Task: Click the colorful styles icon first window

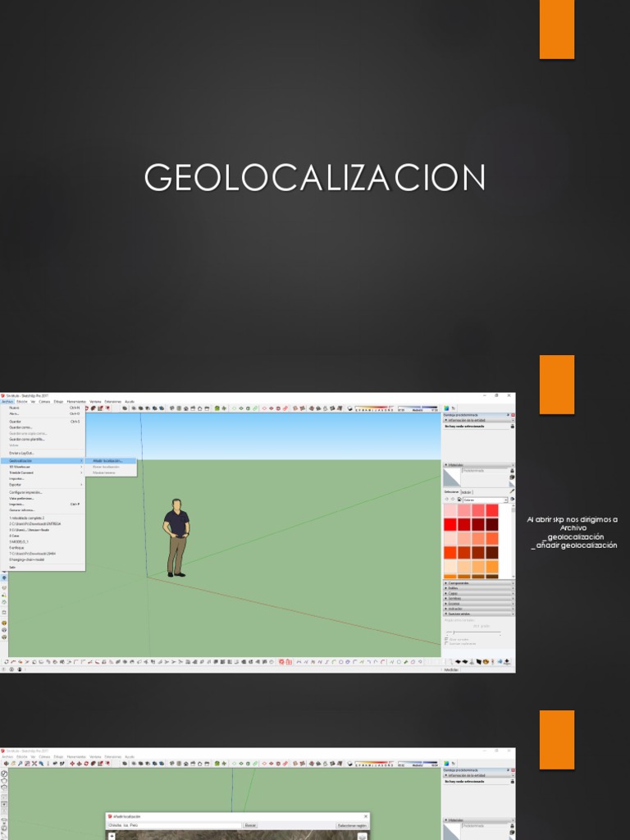Action: pyautogui.click(x=446, y=409)
